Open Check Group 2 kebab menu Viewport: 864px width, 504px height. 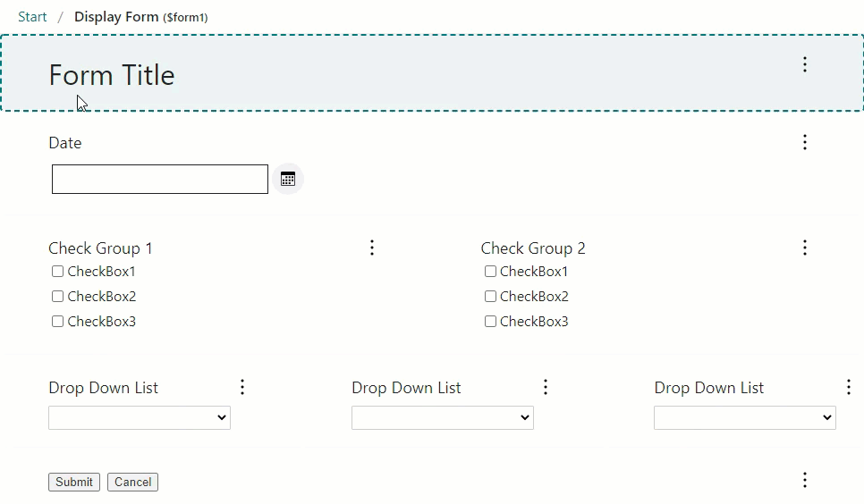tap(805, 248)
